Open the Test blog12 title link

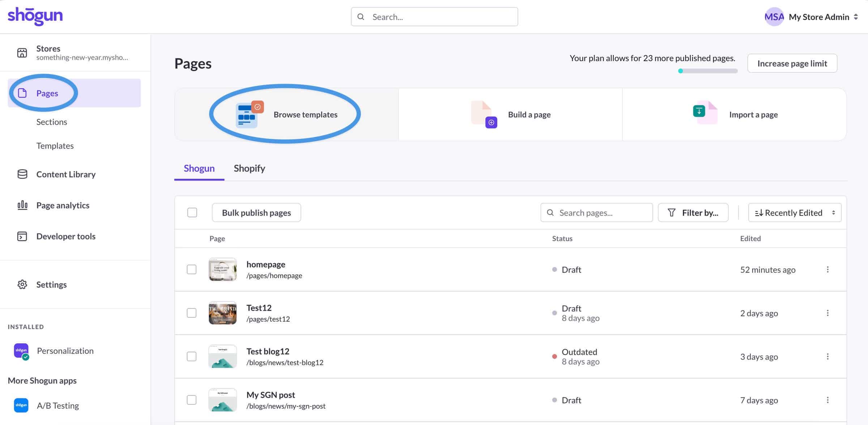click(268, 351)
